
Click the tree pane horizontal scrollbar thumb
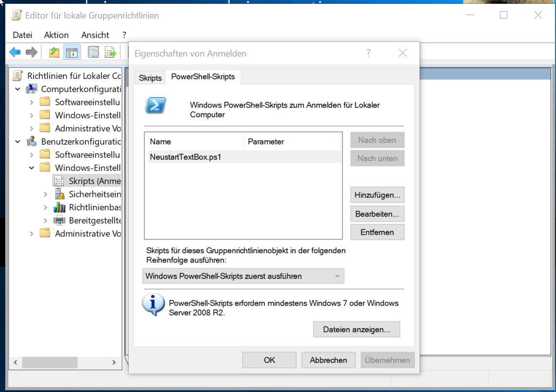click(x=50, y=362)
